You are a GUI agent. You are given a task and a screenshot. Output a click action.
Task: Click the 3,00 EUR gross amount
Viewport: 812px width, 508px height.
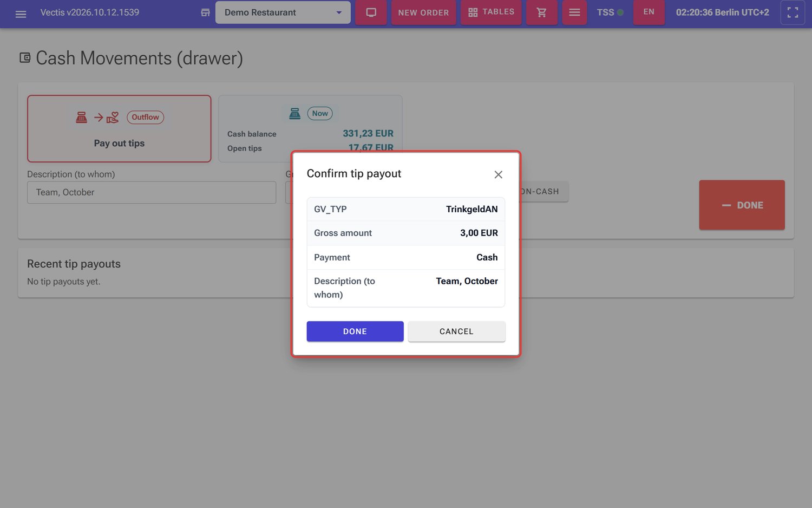479,233
